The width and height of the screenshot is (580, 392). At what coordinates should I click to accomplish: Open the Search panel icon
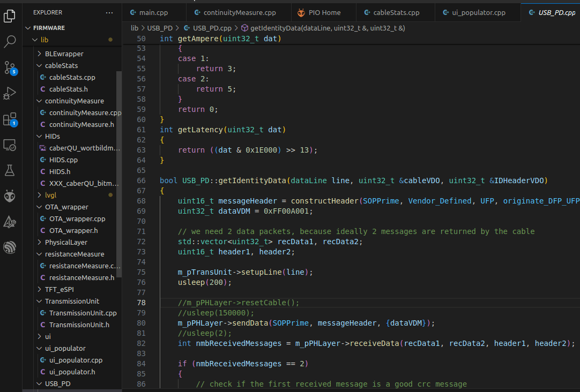[x=10, y=41]
